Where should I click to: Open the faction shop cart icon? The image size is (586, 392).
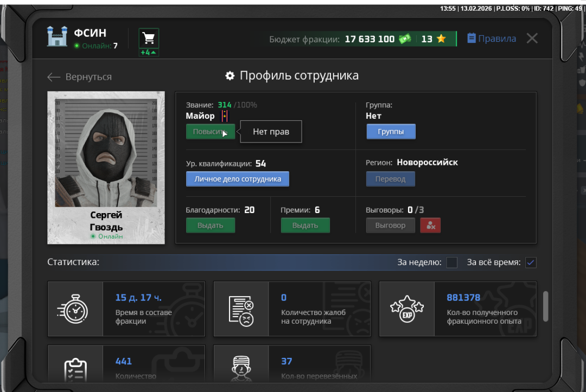point(149,38)
